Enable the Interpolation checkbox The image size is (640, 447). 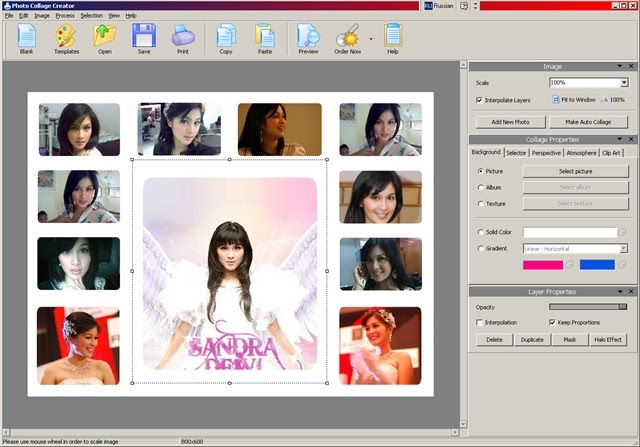tap(479, 322)
